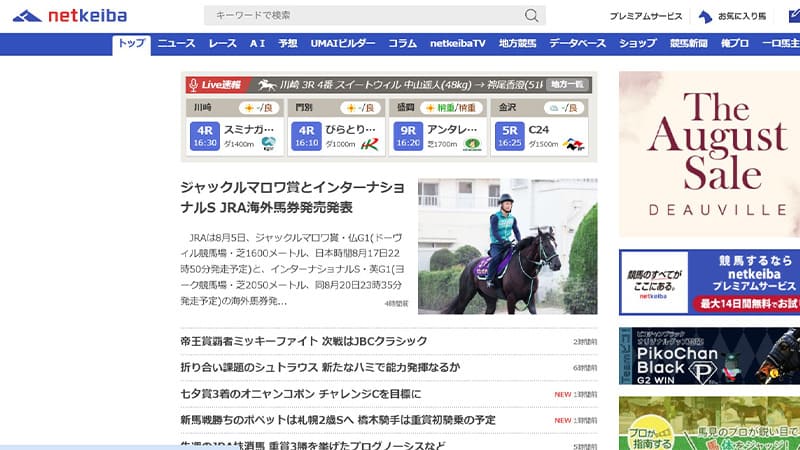
Task: Open the コラム menu
Action: (x=403, y=44)
